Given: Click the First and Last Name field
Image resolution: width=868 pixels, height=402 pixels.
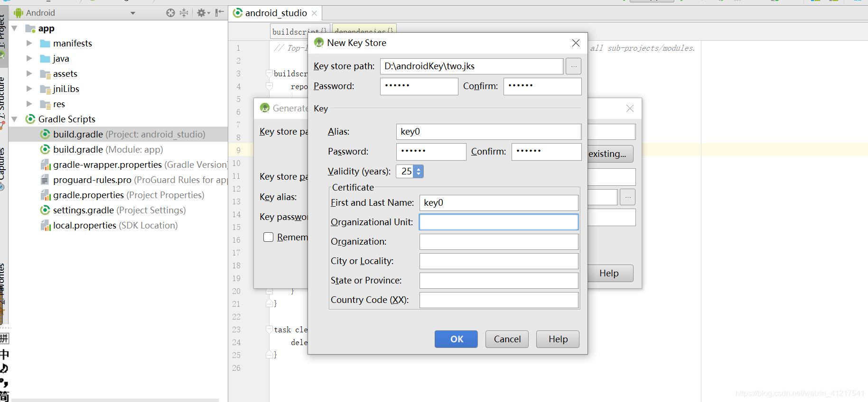Looking at the screenshot, I should pyautogui.click(x=499, y=203).
